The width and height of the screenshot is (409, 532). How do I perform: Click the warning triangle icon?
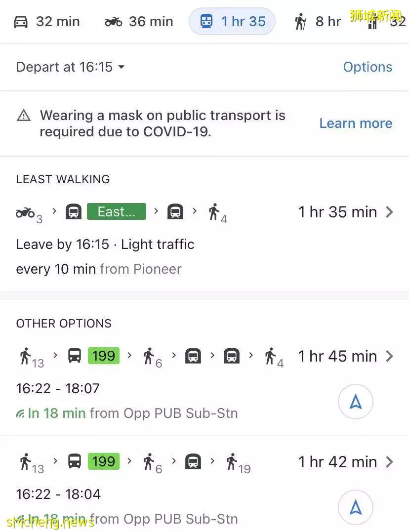tap(24, 116)
